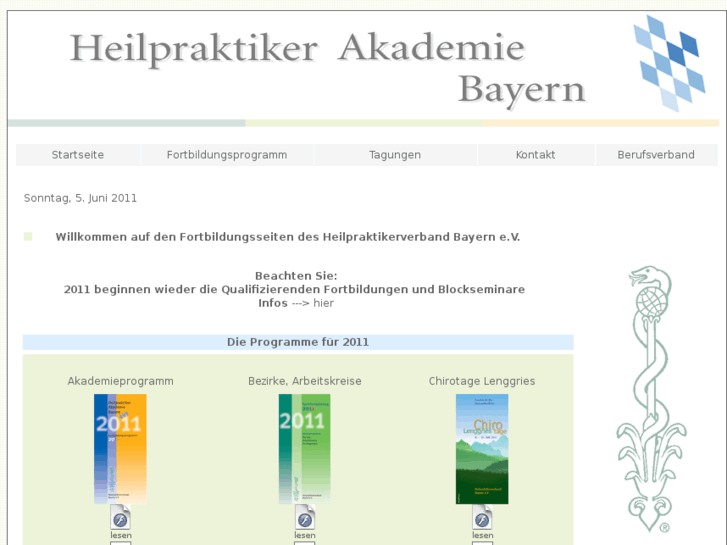The width and height of the screenshot is (727, 545).
Task: Open the Fortbildungsprogramm menu item
Action: click(227, 155)
